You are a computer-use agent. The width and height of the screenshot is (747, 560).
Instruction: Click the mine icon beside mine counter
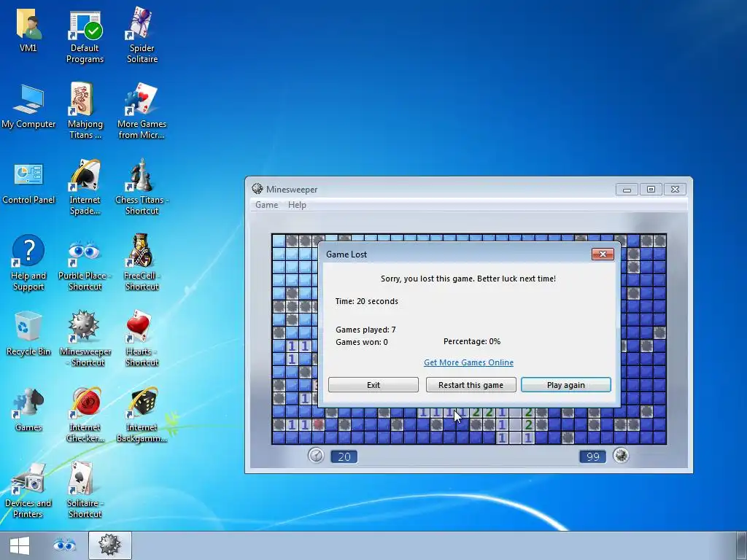(x=620, y=456)
